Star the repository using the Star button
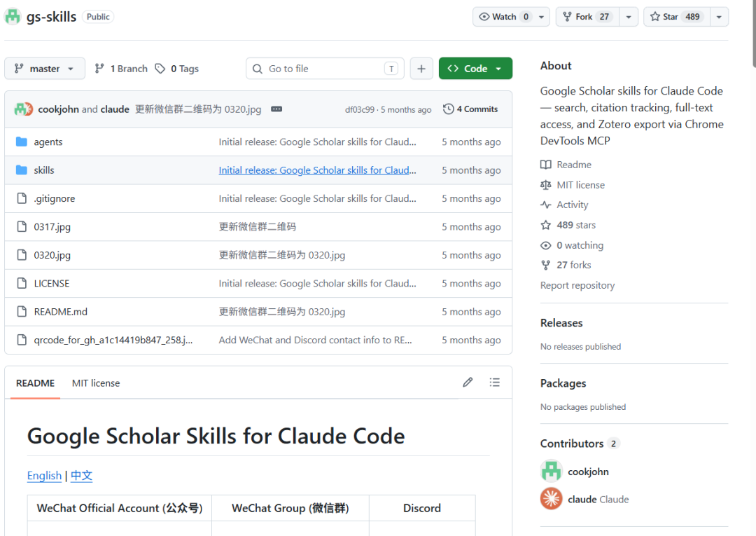Image resolution: width=756 pixels, height=536 pixels. click(x=676, y=17)
